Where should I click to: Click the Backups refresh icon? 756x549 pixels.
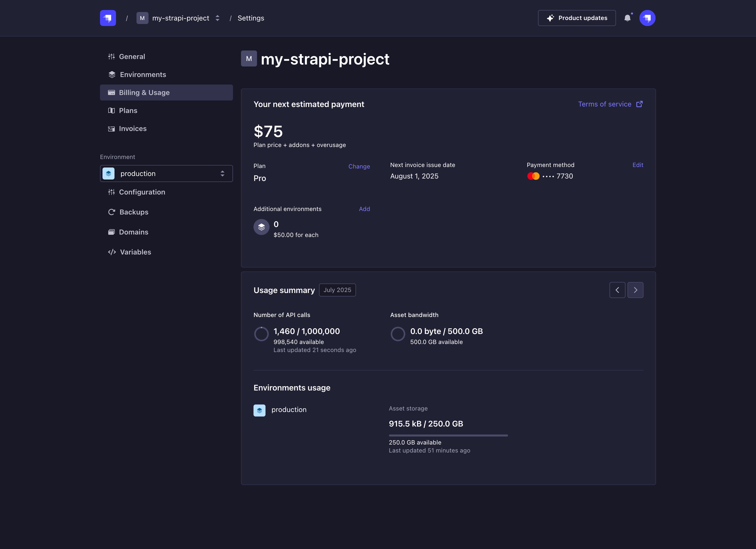coord(112,212)
